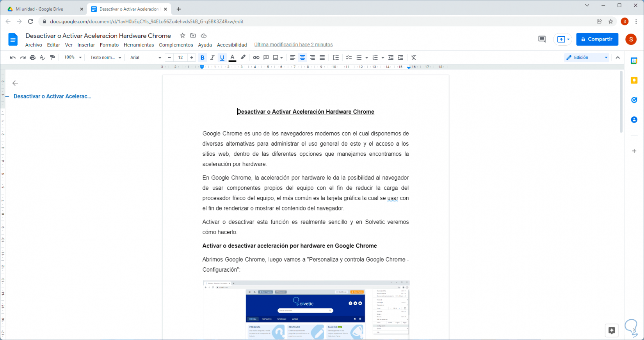Open the comment history icon
Viewport: 644px width, 340px height.
pyautogui.click(x=542, y=39)
